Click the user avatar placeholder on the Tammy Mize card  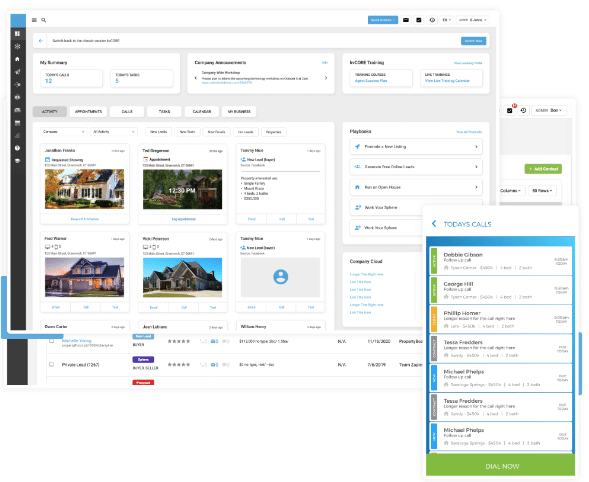click(x=280, y=277)
